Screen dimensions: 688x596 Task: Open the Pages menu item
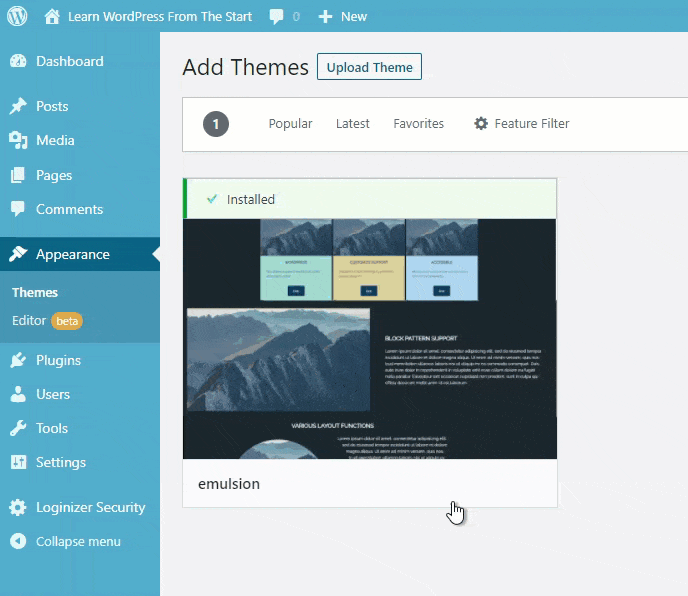click(80, 175)
